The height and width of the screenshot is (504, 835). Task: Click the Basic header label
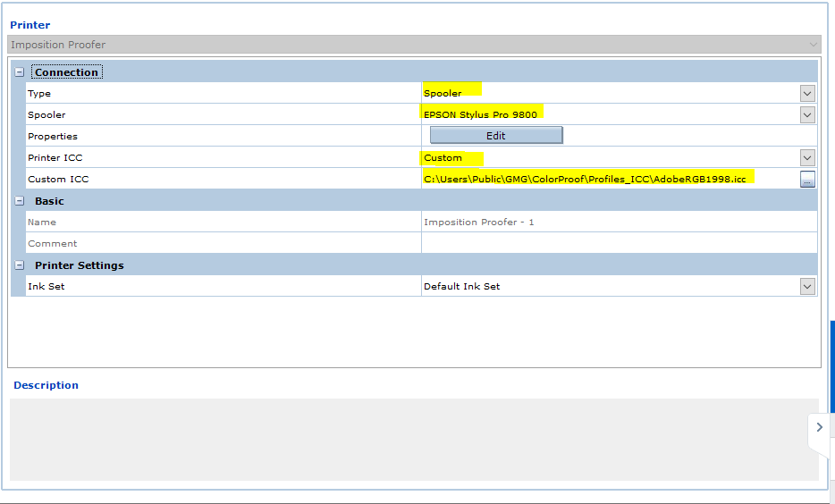(49, 201)
